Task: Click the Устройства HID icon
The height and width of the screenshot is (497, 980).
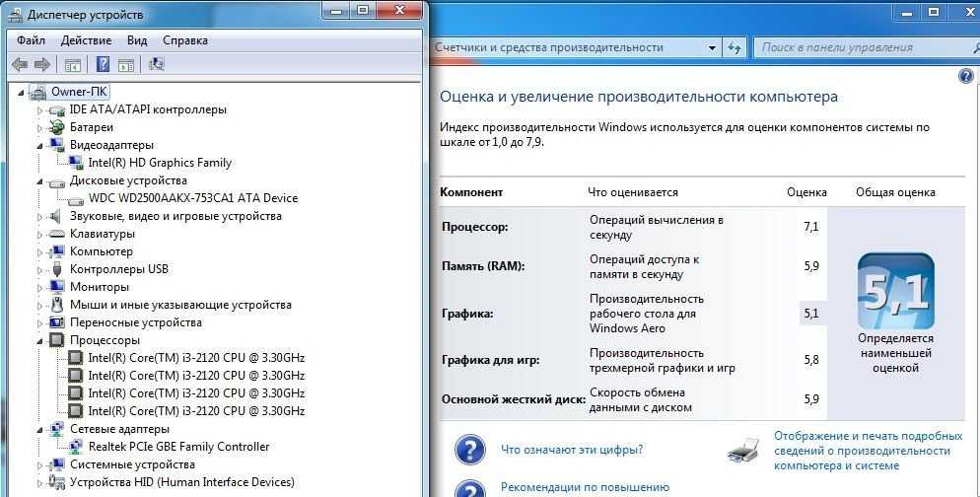Action: tap(57, 482)
